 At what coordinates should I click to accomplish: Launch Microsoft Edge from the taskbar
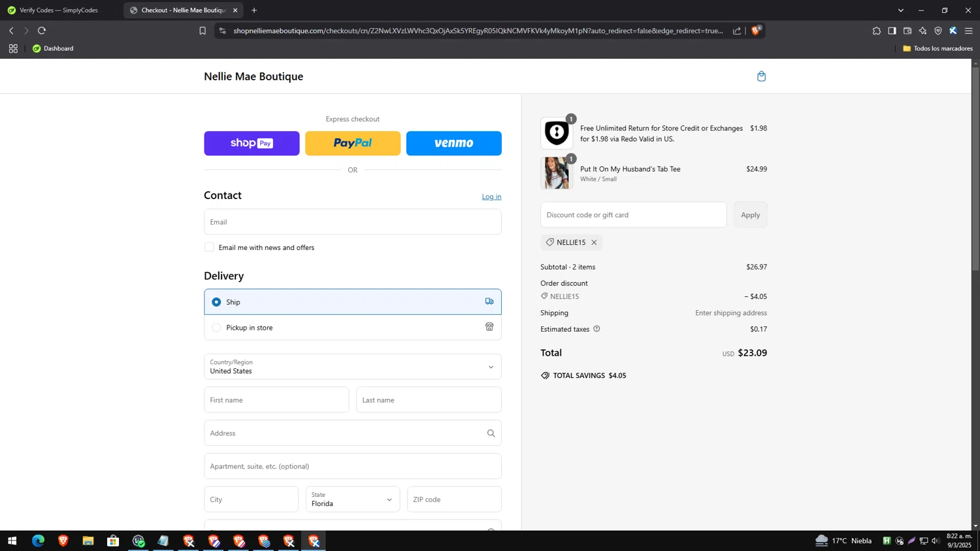tap(38, 541)
